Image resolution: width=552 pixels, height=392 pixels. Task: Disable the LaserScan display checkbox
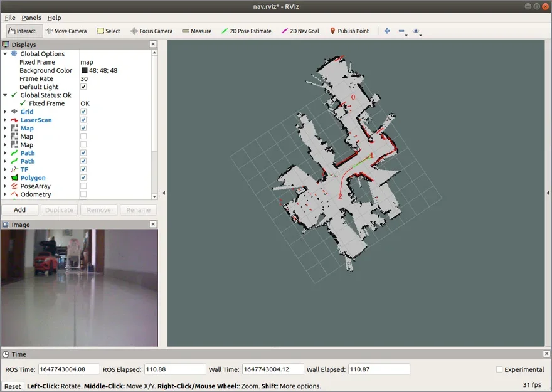click(83, 120)
